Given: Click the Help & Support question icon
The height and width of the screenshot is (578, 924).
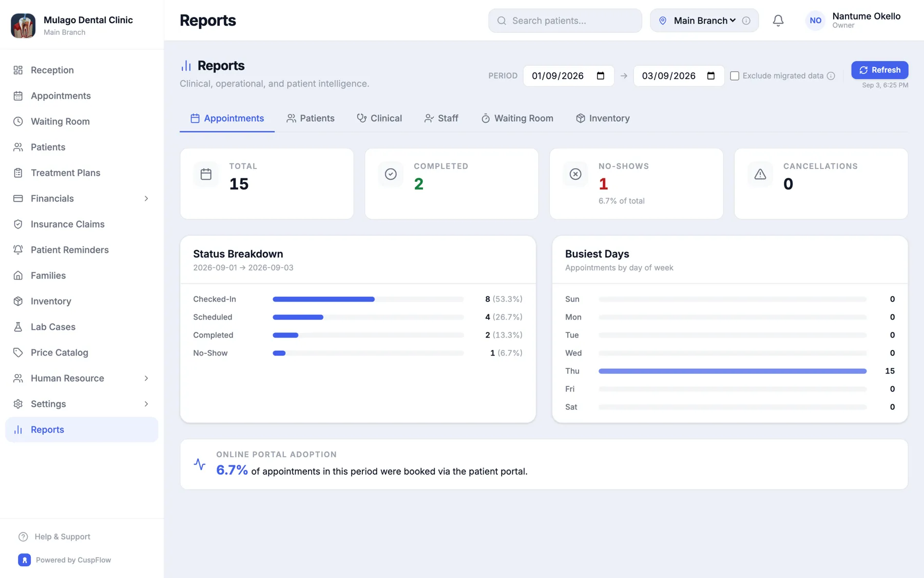Looking at the screenshot, I should pyautogui.click(x=23, y=537).
